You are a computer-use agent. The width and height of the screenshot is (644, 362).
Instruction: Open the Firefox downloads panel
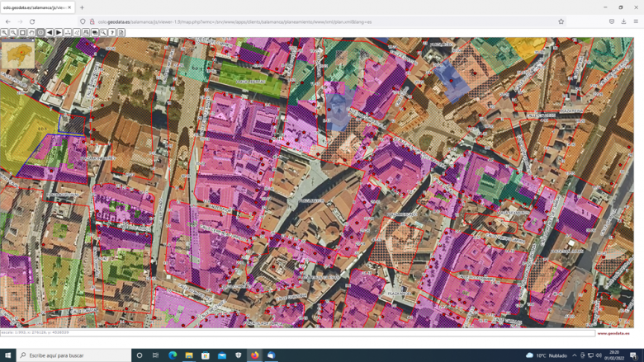(x=623, y=21)
